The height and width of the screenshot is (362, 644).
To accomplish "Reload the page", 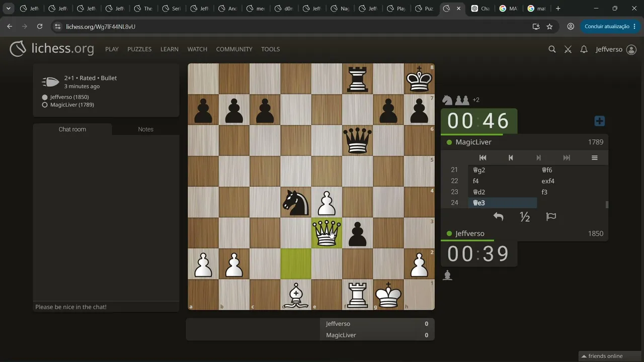I will pyautogui.click(x=40, y=26).
